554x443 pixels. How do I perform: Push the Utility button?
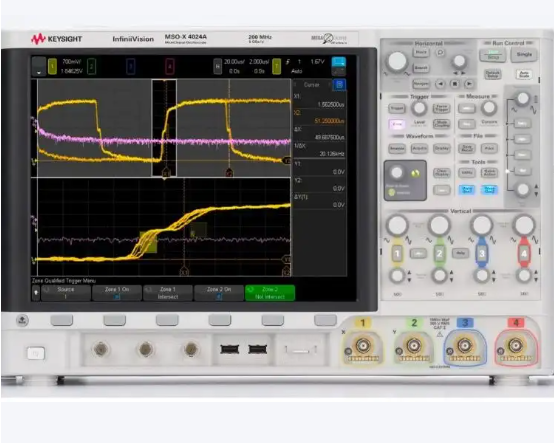[x=467, y=173]
